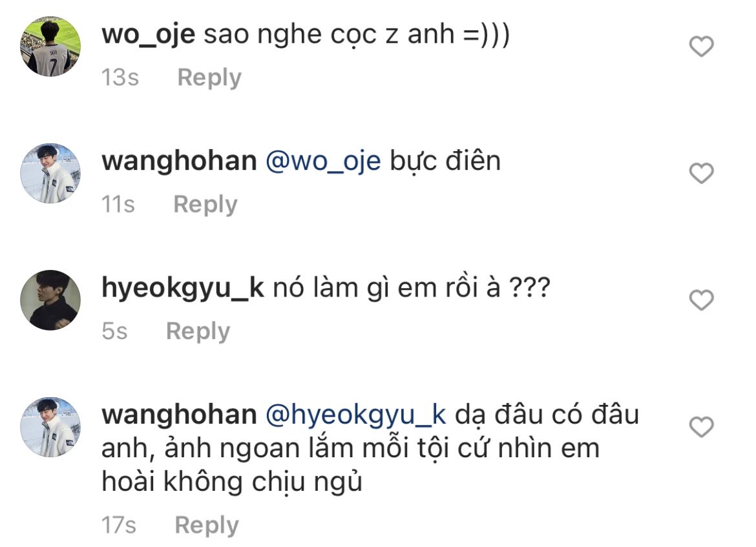Select the 5s timestamp under hyeokgyu_k's comment
Screen dimensions: 756x547
[x=114, y=331]
